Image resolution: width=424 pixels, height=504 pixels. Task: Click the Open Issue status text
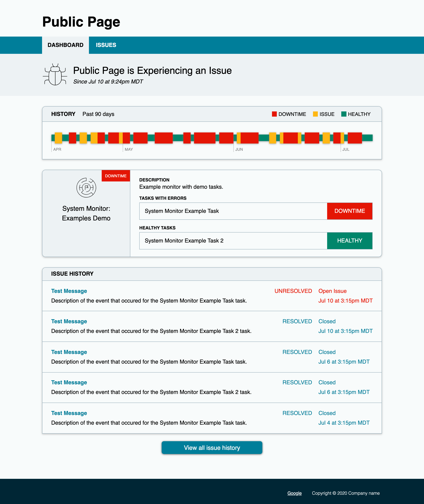tap(332, 291)
